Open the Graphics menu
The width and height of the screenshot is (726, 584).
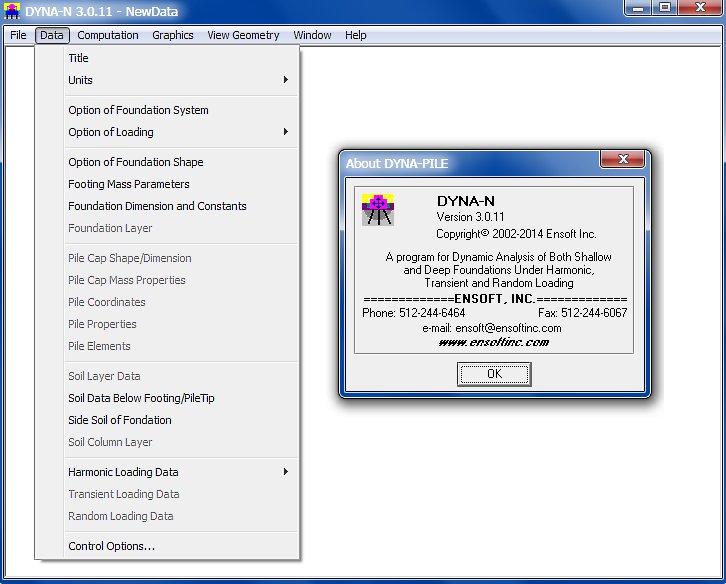173,35
